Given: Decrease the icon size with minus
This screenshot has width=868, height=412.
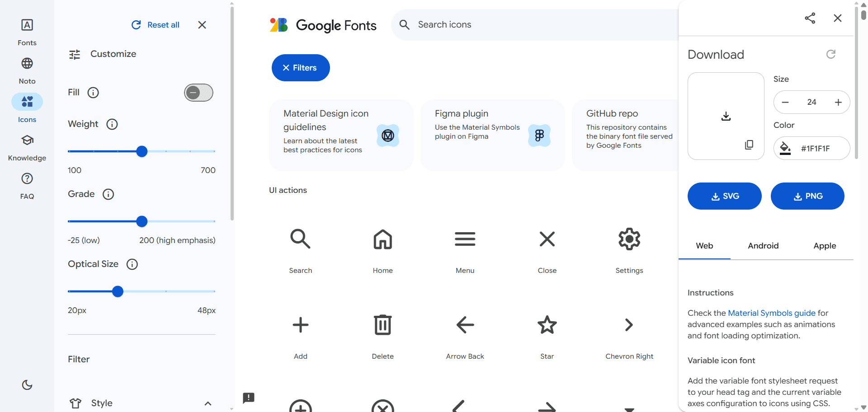Looking at the screenshot, I should pos(785,102).
